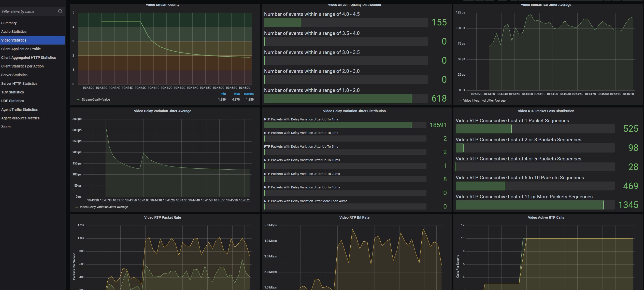
Task: Click the search magnifier icon in filter box
Action: (60, 11)
